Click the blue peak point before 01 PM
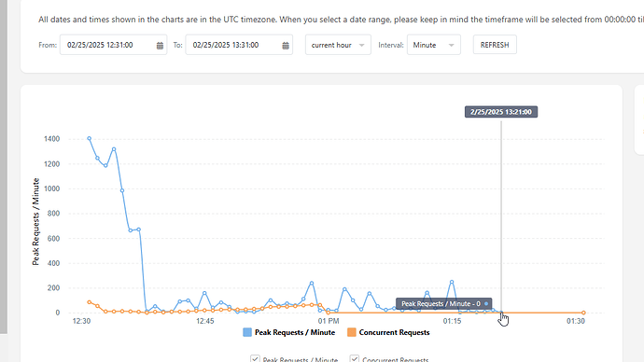 point(312,284)
